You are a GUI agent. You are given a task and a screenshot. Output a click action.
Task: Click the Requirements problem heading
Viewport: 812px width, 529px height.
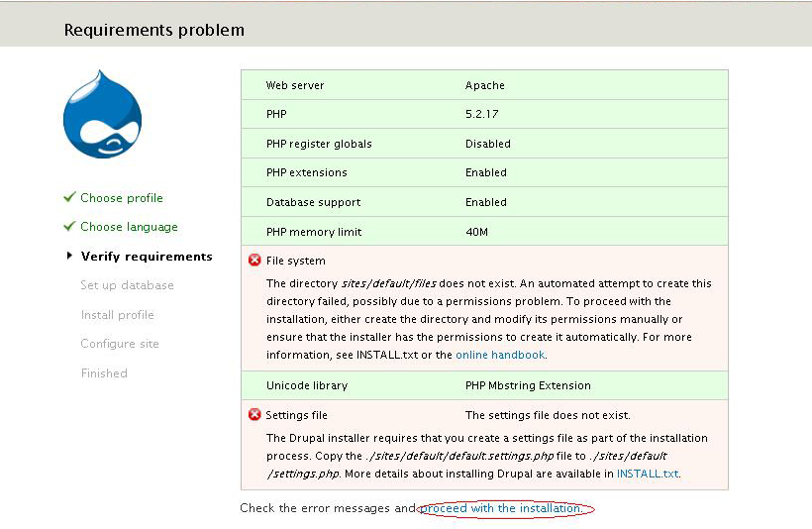154,30
